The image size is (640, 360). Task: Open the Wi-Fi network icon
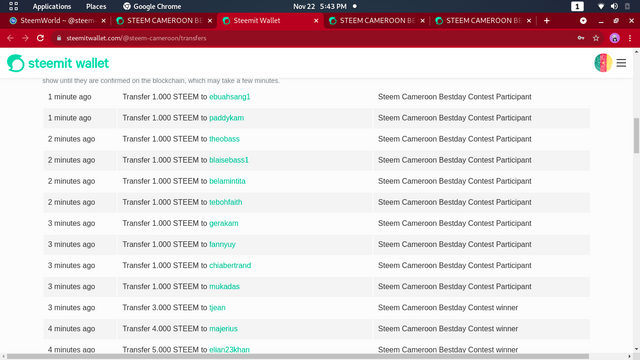(601, 7)
